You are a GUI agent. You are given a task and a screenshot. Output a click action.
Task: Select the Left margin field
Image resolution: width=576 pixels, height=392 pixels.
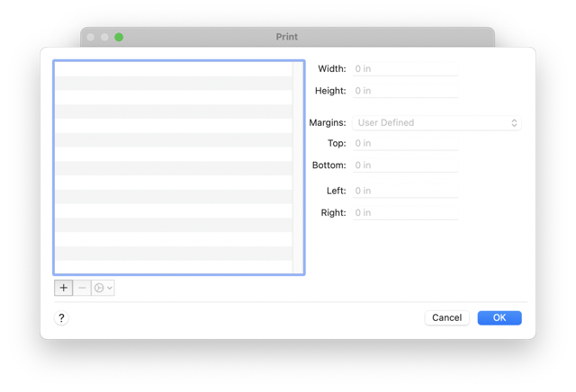[x=405, y=191]
